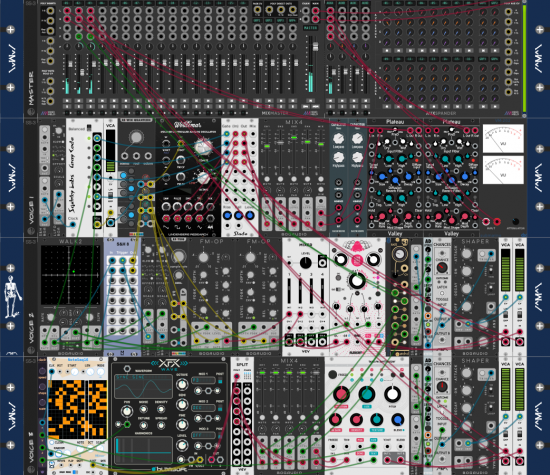Click the second FM-OP ratio knob

click(250, 257)
